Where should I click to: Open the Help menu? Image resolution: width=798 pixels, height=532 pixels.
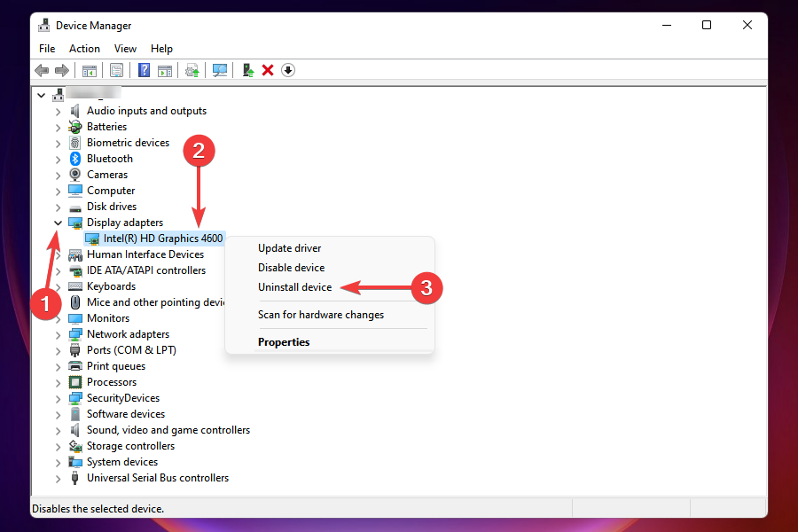[162, 49]
